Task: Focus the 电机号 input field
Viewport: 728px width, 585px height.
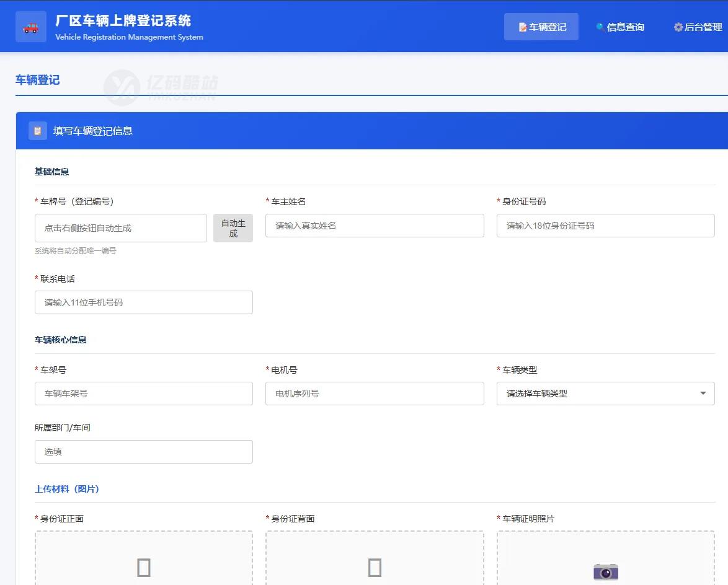Action: tap(375, 394)
